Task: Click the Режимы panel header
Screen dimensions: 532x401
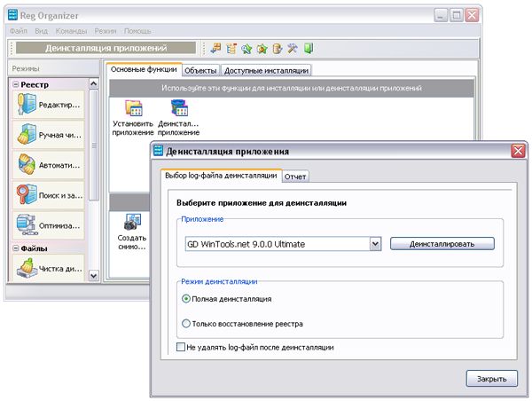Action: point(53,68)
